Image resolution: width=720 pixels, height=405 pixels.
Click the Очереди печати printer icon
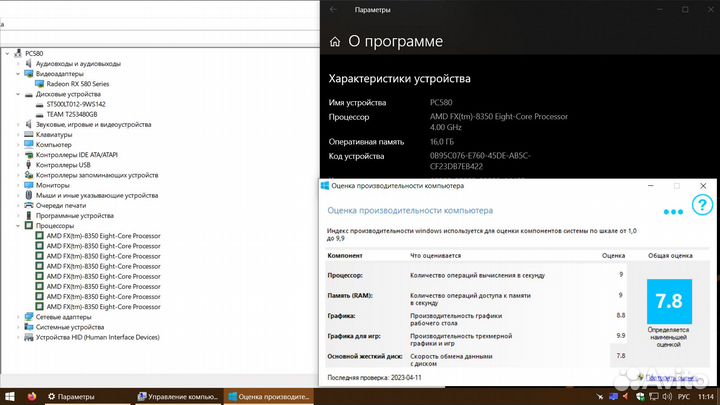point(28,205)
